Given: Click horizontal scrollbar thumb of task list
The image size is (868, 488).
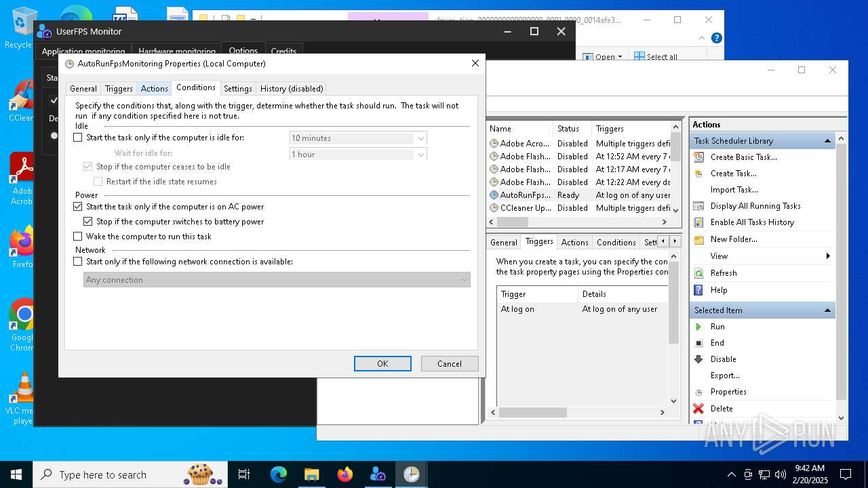Looking at the screenshot, I should pyautogui.click(x=513, y=222).
